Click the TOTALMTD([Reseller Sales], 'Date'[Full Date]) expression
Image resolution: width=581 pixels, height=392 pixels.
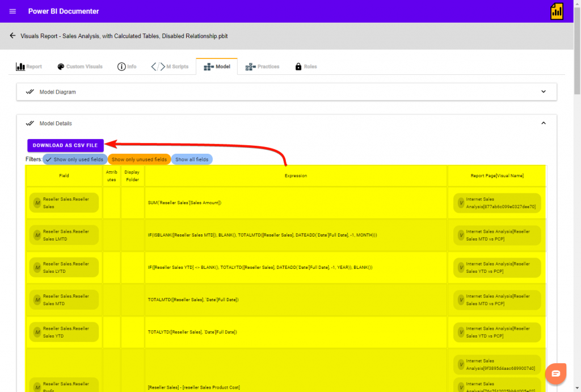(x=193, y=300)
